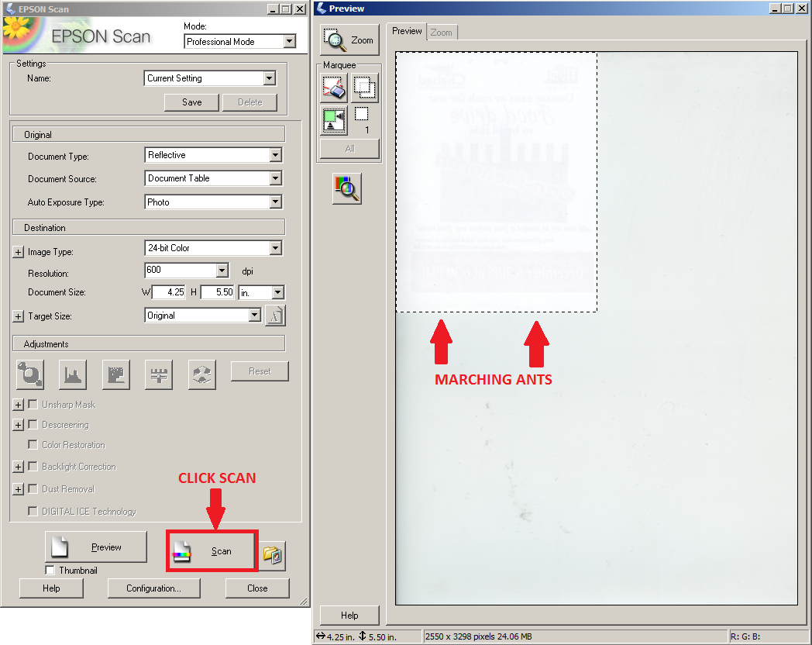812x645 pixels.
Task: Open the Document Type dropdown
Action: coord(213,155)
